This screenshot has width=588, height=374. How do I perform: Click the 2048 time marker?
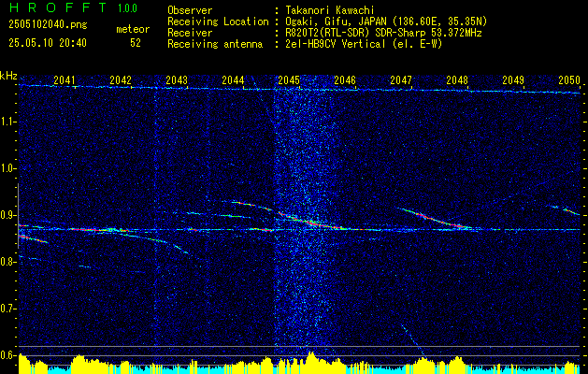click(x=457, y=79)
